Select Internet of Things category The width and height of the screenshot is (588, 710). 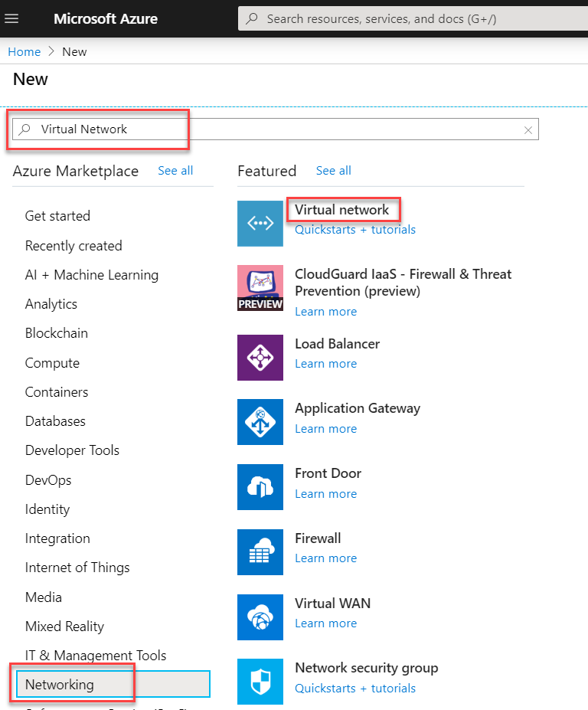coord(77,568)
